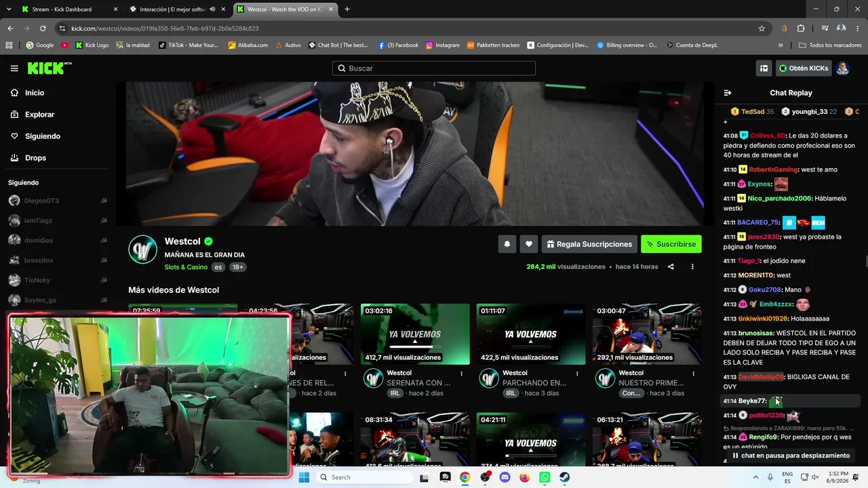Open the 01:11:07 PARCHANDO video thumbnail
868x488 pixels.
(x=531, y=334)
